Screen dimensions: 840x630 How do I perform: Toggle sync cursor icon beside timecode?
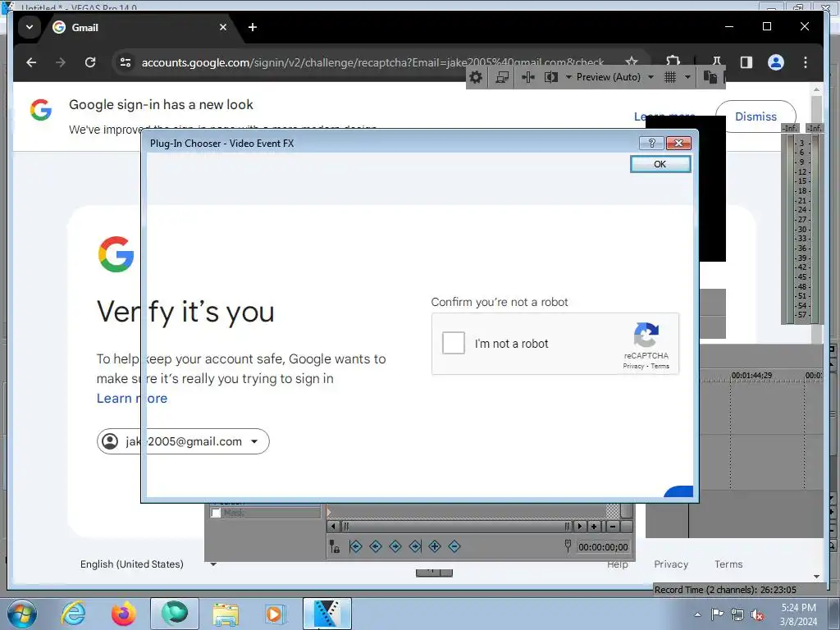568,546
